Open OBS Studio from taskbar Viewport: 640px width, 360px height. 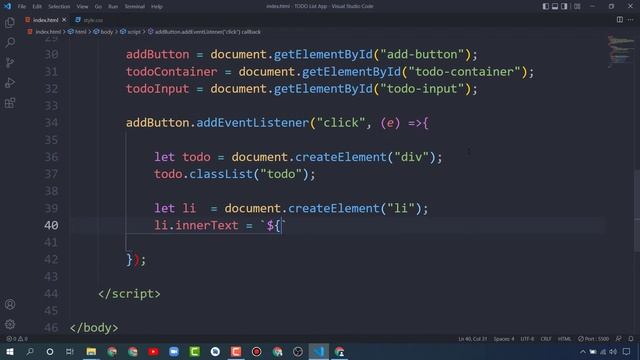[x=298, y=351]
